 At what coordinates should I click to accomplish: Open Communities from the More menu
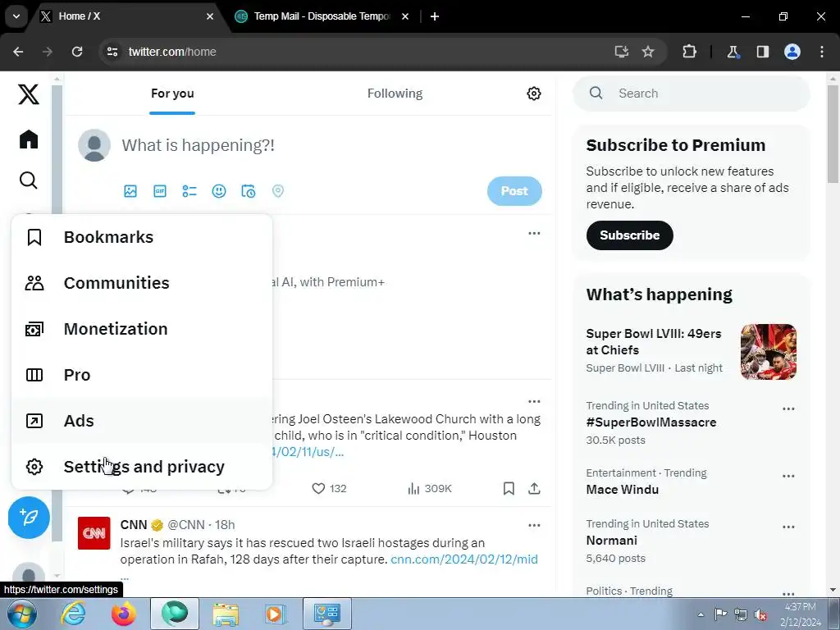click(142, 283)
